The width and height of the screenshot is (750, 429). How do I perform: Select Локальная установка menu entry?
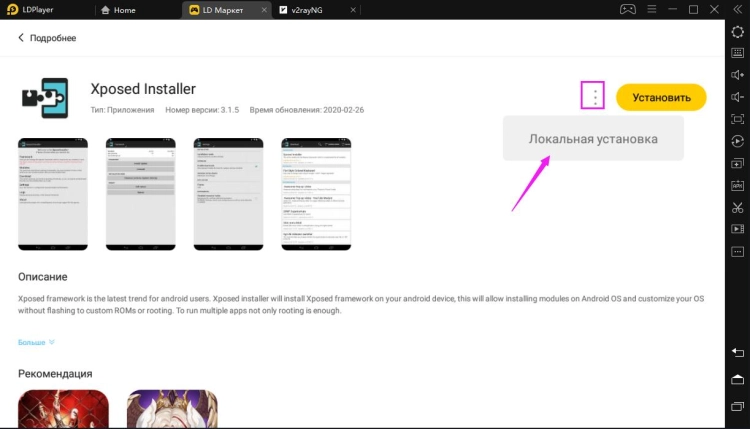(593, 139)
